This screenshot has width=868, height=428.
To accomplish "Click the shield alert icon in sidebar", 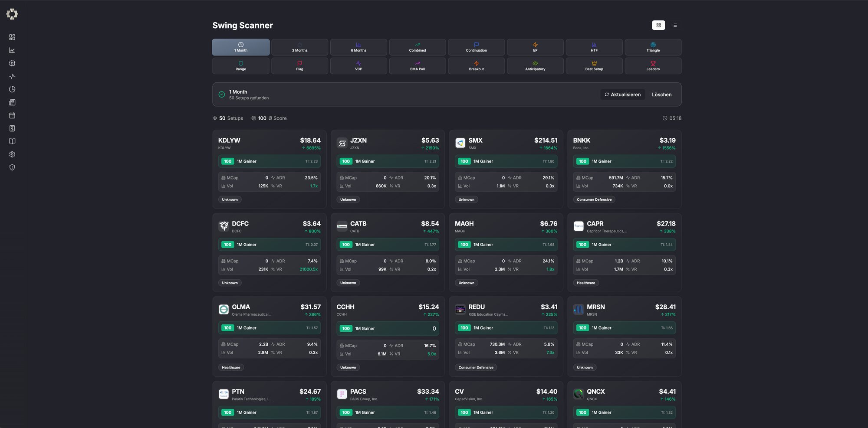I will click(x=12, y=167).
